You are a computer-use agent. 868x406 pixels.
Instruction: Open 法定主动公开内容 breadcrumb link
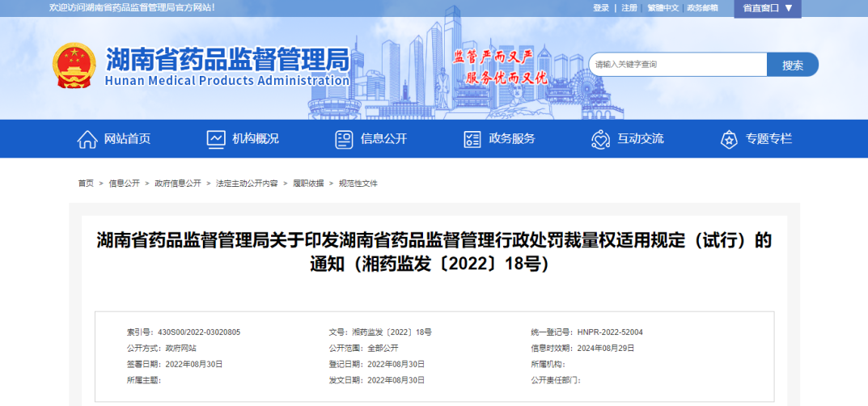coord(247,184)
